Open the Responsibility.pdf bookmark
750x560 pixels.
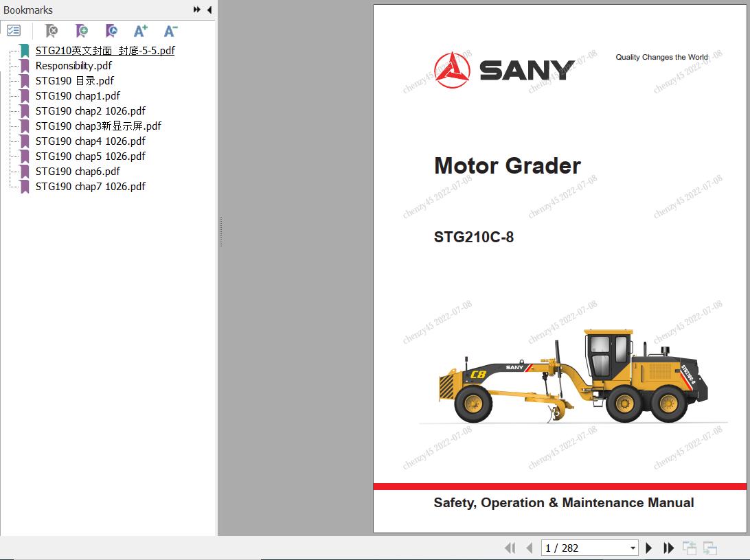click(73, 65)
